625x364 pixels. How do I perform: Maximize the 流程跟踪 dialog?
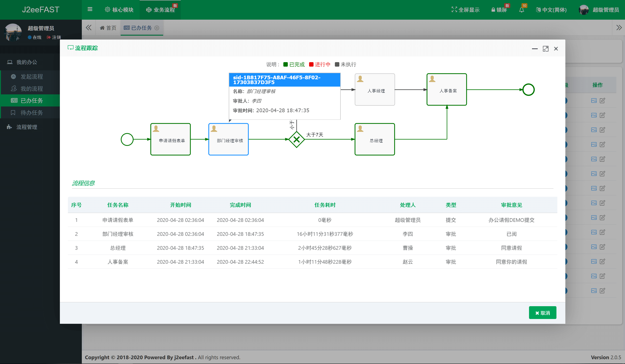(x=545, y=49)
